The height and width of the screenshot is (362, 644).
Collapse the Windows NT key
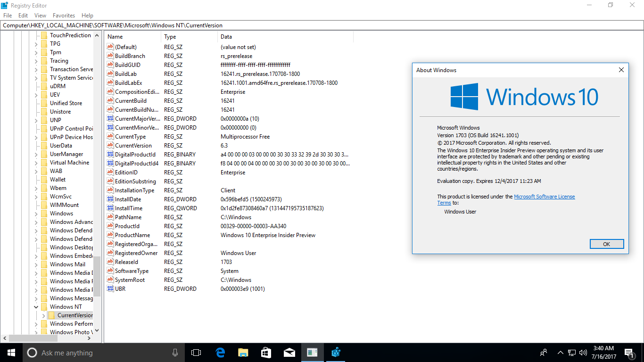pyautogui.click(x=36, y=307)
